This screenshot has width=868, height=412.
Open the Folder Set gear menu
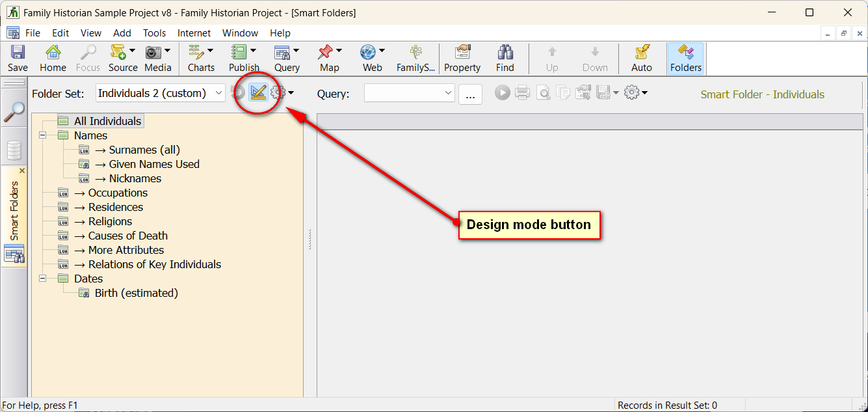point(282,93)
